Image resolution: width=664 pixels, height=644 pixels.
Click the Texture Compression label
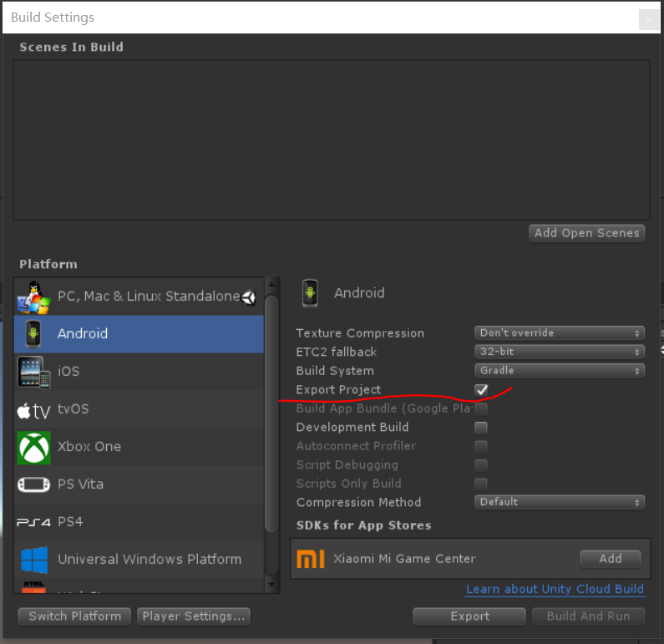pos(360,333)
